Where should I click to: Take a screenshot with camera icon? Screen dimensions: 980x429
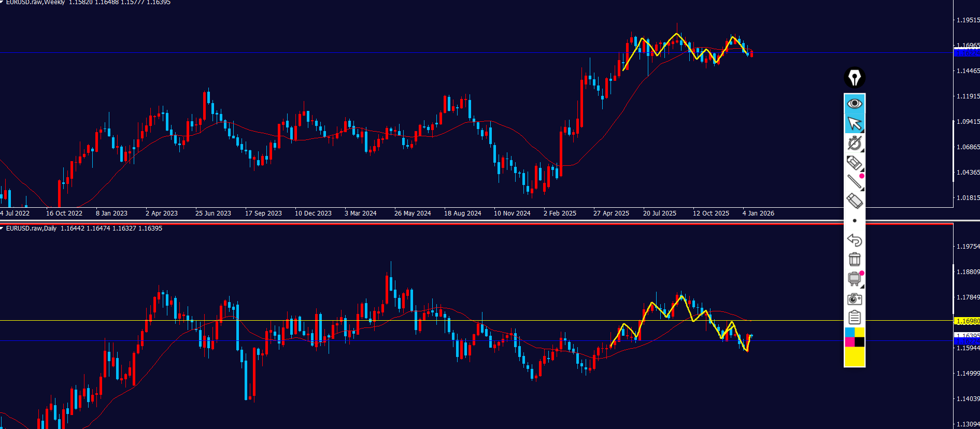click(854, 299)
